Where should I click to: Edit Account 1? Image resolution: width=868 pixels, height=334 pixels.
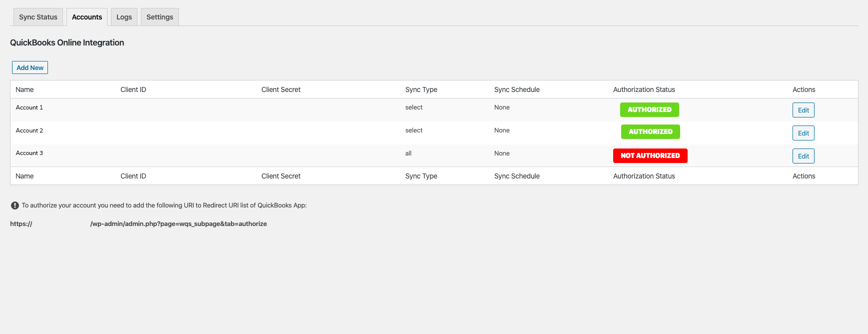804,110
